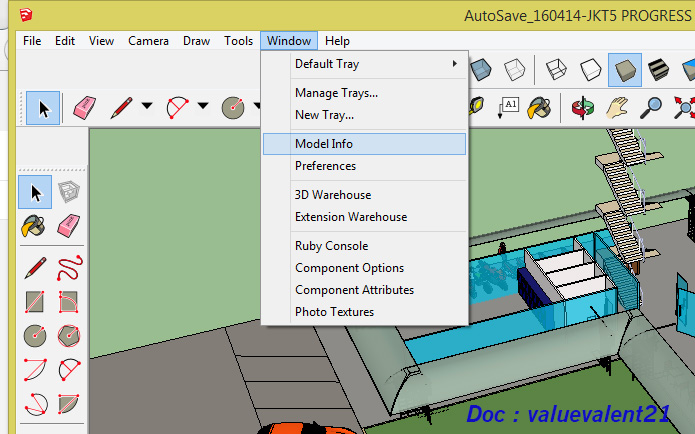Viewport: 695px width, 434px height.
Task: Open the Line tool dropdown arrow
Action: click(x=147, y=106)
